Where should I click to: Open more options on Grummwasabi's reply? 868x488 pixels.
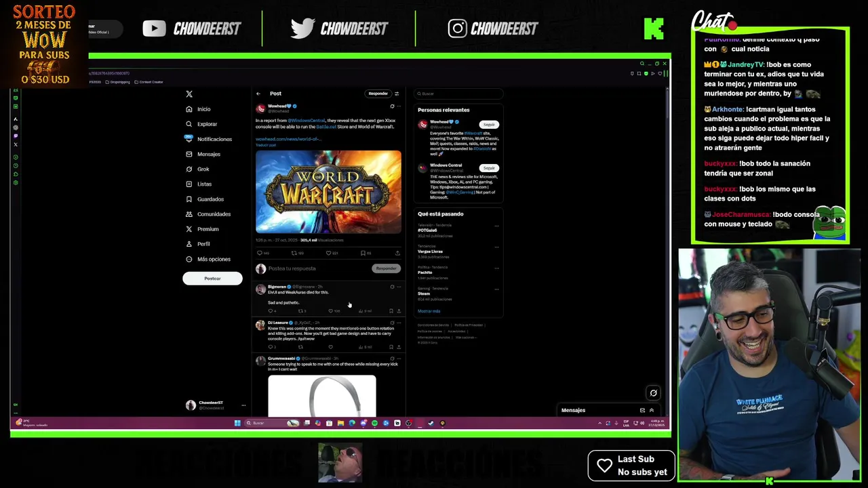[x=399, y=359]
